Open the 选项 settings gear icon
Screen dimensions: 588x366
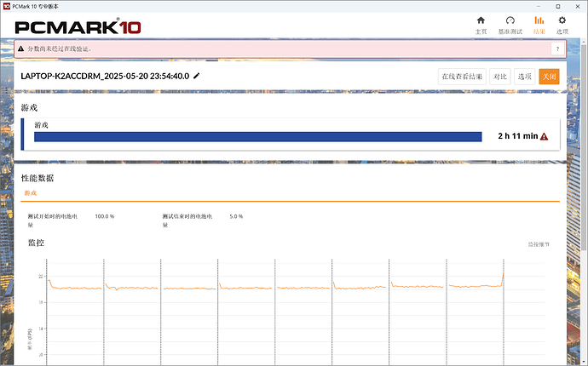tap(562, 24)
